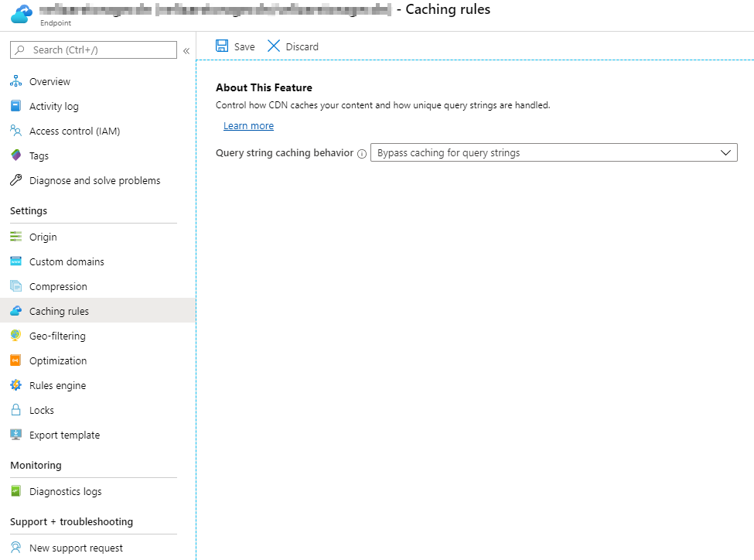Click the CDN endpoint cloud icon in header

click(x=21, y=13)
